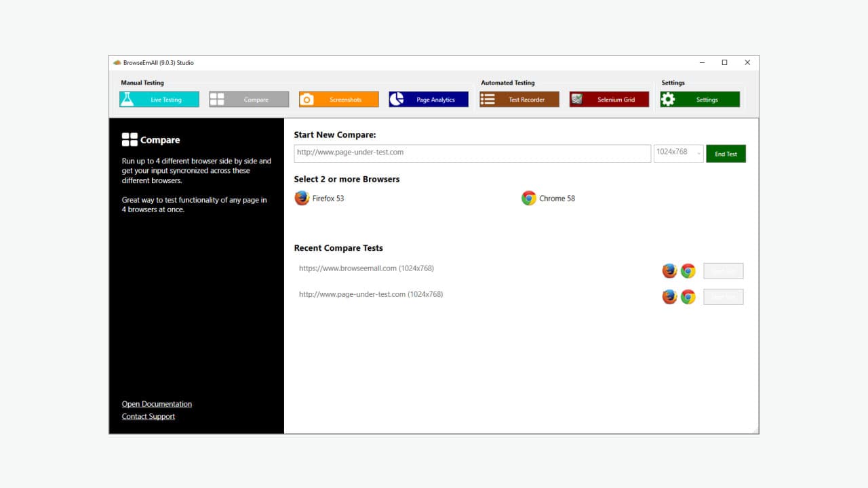The height and width of the screenshot is (488, 868).
Task: Click the End Test button
Action: point(726,153)
